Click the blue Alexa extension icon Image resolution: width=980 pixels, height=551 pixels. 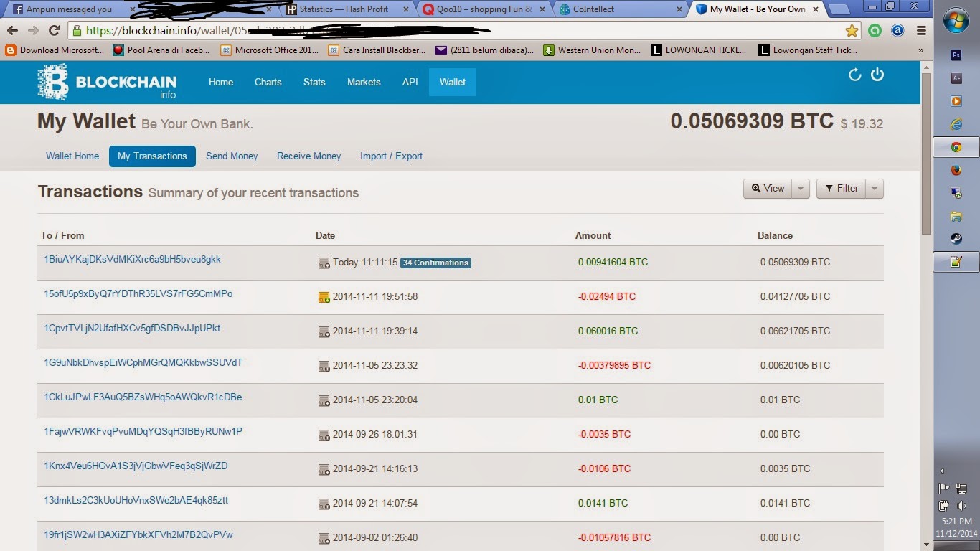(897, 31)
